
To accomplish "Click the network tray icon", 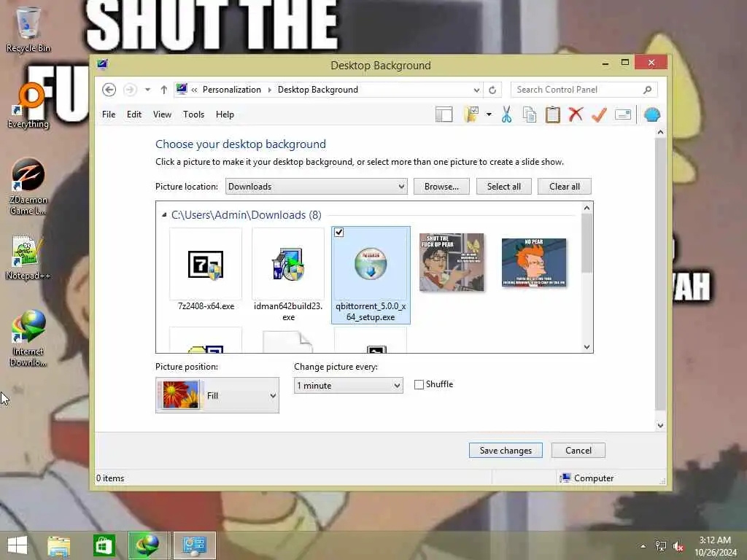I will (x=661, y=546).
